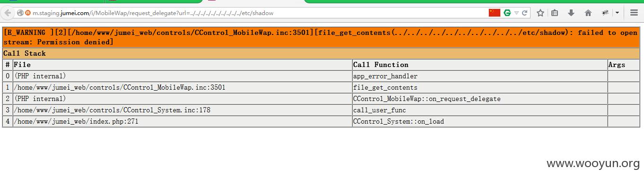Click the URL address field
Image resolution: width=644 pixels, height=177 pixels.
click(x=255, y=13)
